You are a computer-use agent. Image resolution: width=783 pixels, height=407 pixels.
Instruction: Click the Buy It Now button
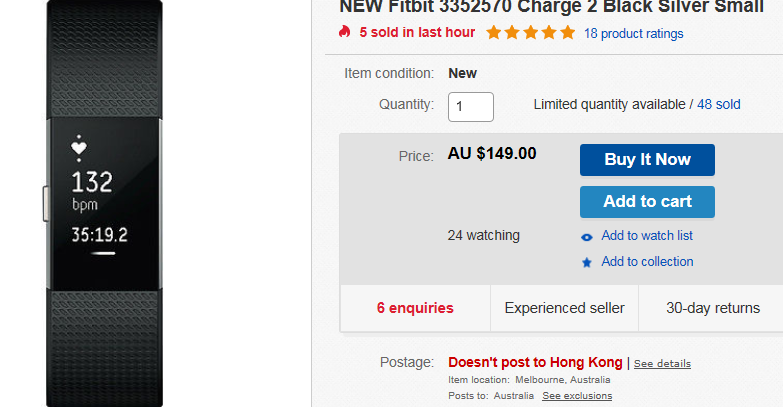647,160
